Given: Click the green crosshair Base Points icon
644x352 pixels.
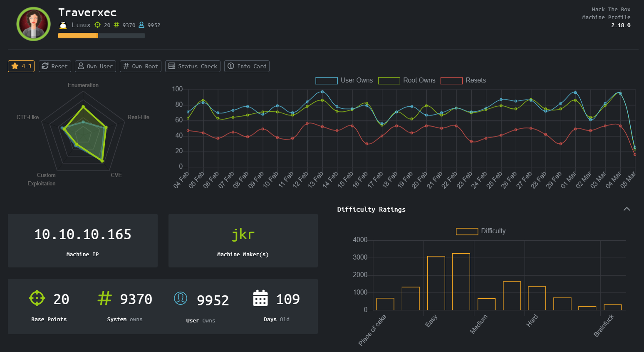Looking at the screenshot, I should click(x=37, y=298).
